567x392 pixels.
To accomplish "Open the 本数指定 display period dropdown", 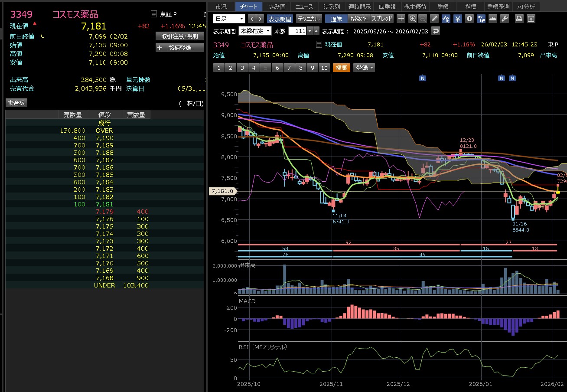I will click(255, 31).
